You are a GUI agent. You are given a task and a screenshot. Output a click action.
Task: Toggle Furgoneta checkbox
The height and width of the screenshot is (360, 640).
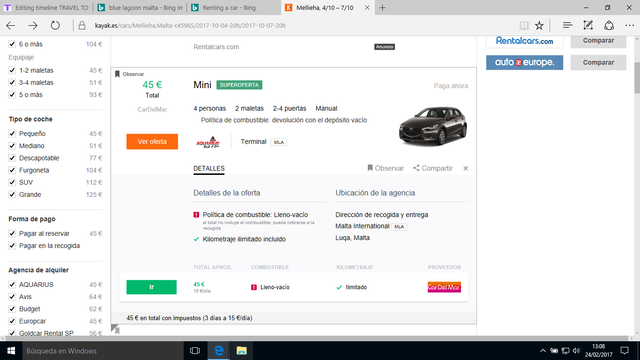pyautogui.click(x=12, y=170)
